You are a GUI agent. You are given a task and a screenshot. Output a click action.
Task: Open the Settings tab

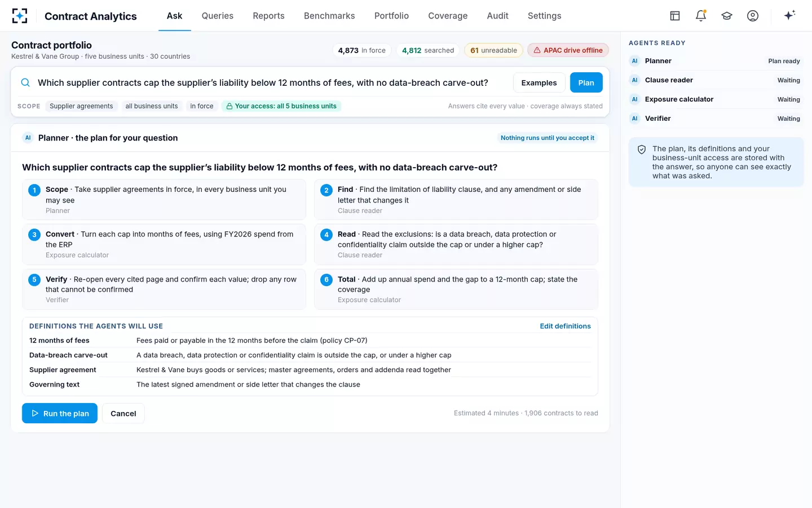point(544,16)
